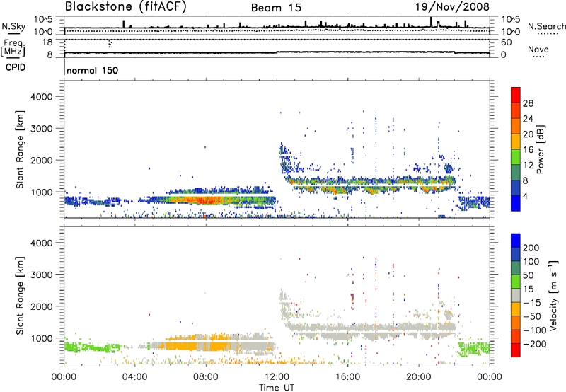Click the 'N.Search' label
The height and width of the screenshot is (392, 566).
coord(547,26)
